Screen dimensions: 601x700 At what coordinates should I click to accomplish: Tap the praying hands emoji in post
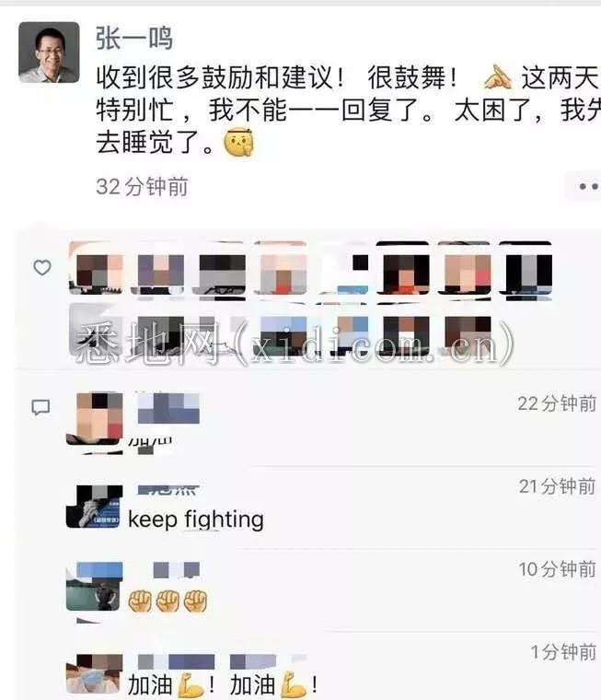point(499,77)
